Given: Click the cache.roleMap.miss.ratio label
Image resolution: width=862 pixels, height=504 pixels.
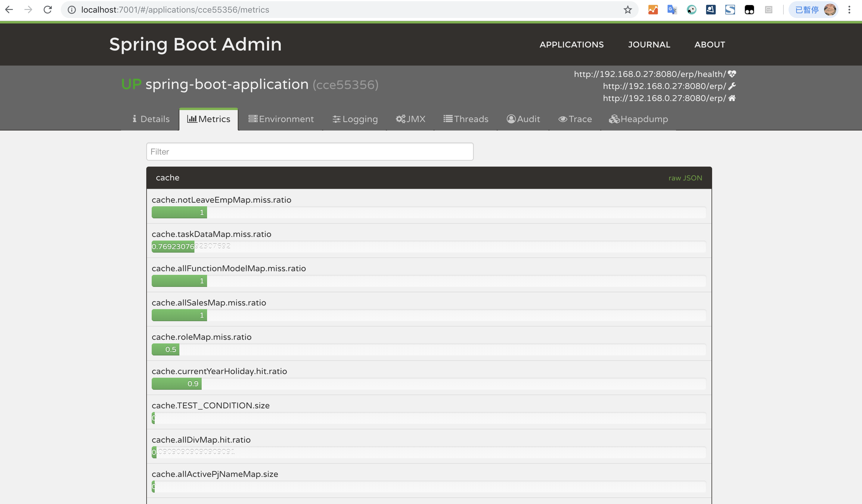Looking at the screenshot, I should pos(201,337).
